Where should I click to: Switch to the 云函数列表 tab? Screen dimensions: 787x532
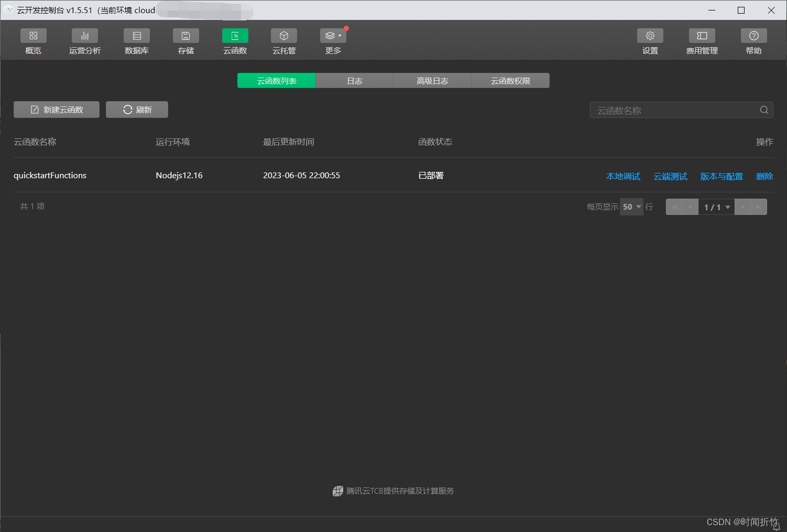click(x=277, y=81)
